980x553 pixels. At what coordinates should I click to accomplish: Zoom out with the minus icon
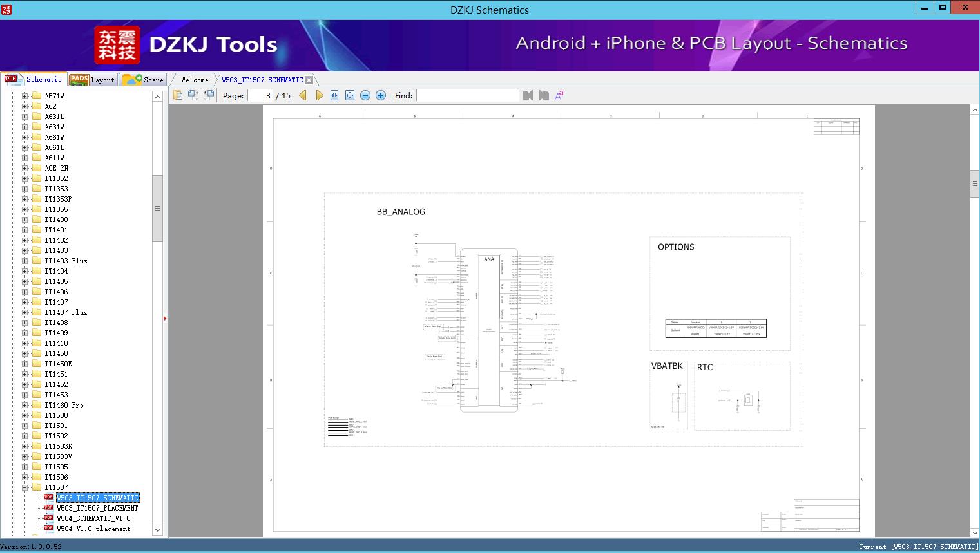pos(365,95)
